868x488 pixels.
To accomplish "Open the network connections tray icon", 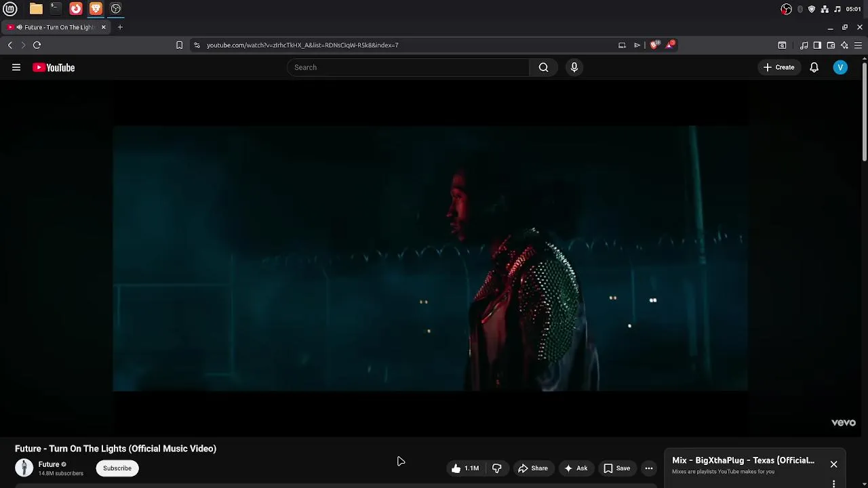I will (x=825, y=9).
